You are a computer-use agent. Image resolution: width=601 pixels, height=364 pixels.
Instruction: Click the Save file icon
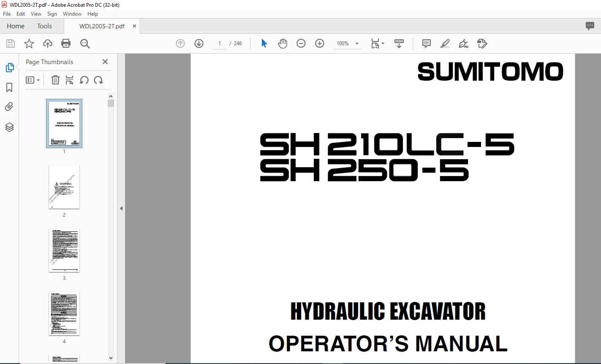11,43
